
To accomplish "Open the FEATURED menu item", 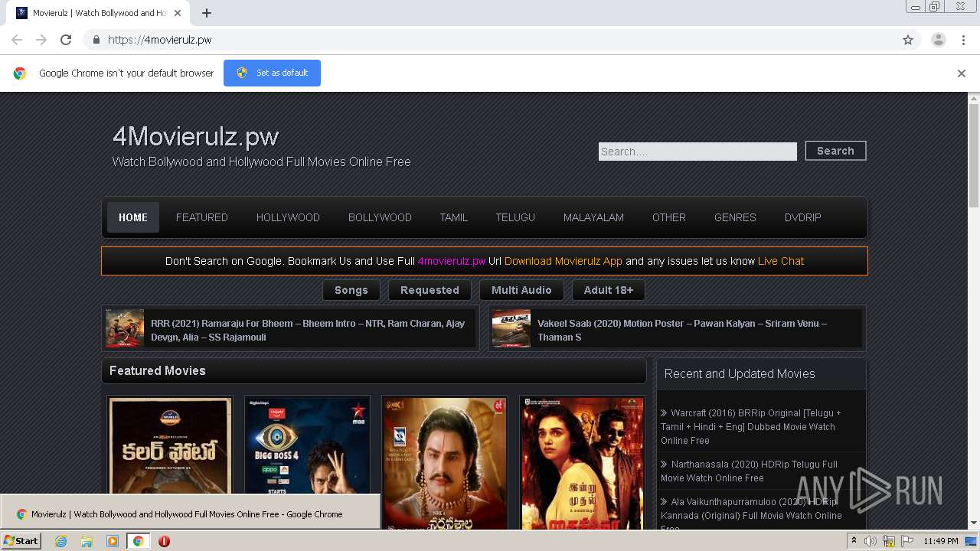I will click(202, 217).
